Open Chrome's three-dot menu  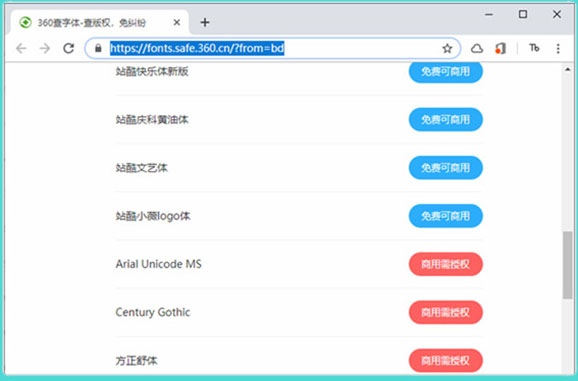(558, 48)
